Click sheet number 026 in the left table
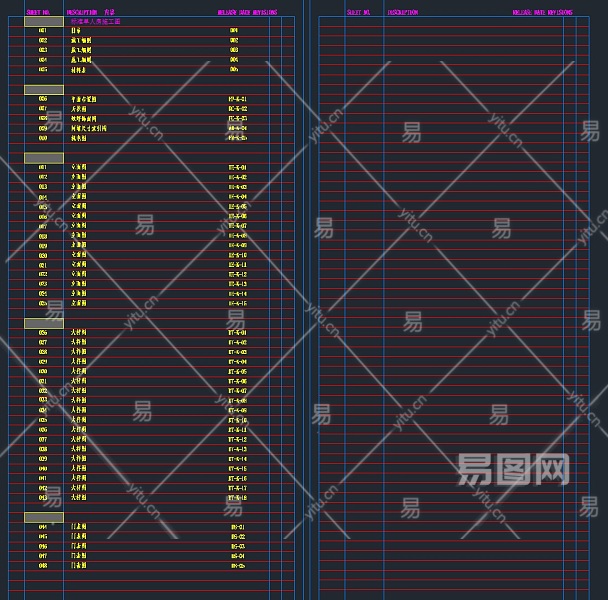 click(x=43, y=333)
